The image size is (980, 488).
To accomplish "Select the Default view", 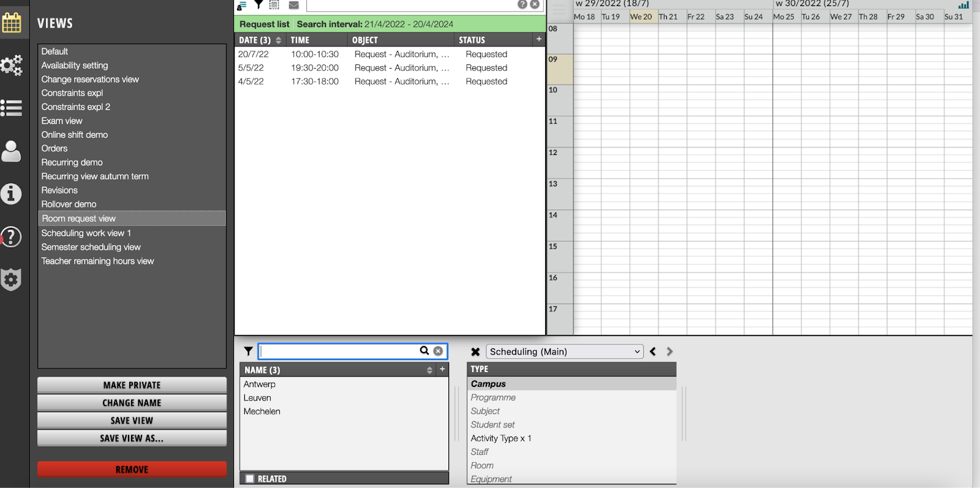I will tap(132, 51).
